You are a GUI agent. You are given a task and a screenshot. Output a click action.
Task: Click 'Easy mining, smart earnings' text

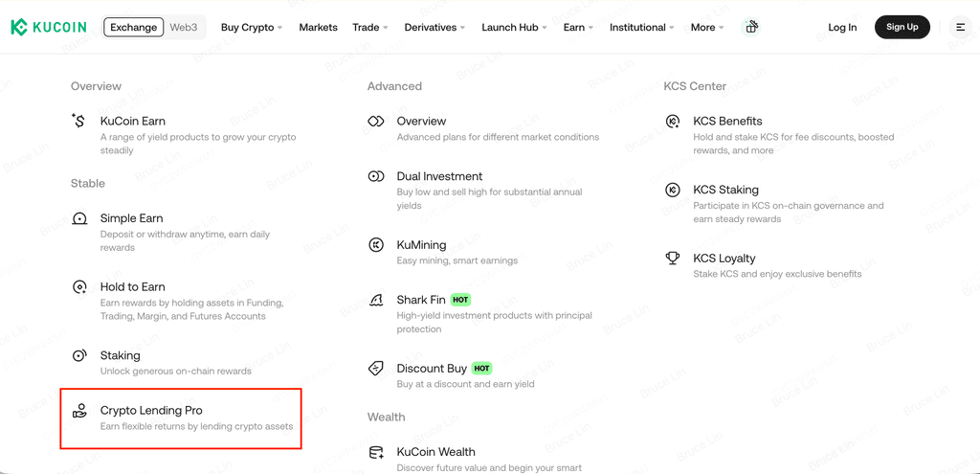[x=457, y=260]
